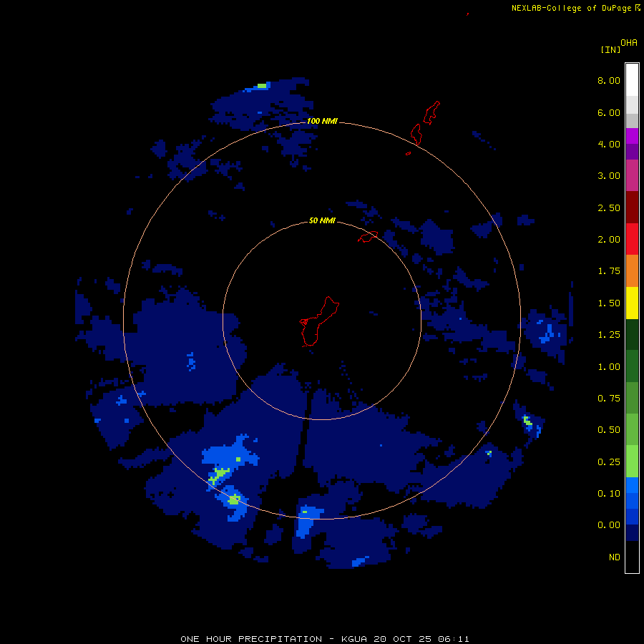Click the 1.00 legend value
The image size is (644, 644).
pyautogui.click(x=609, y=367)
